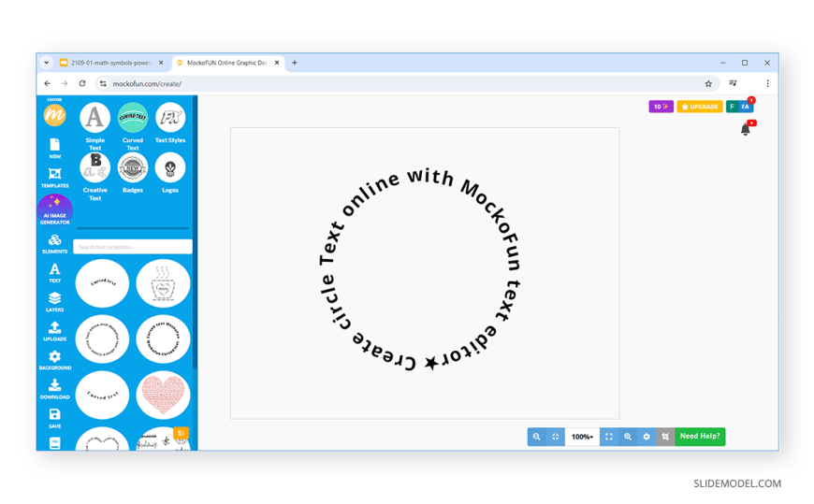Close the MockoFUN browser tab
This screenshot has width=814, height=504.
tap(277, 63)
